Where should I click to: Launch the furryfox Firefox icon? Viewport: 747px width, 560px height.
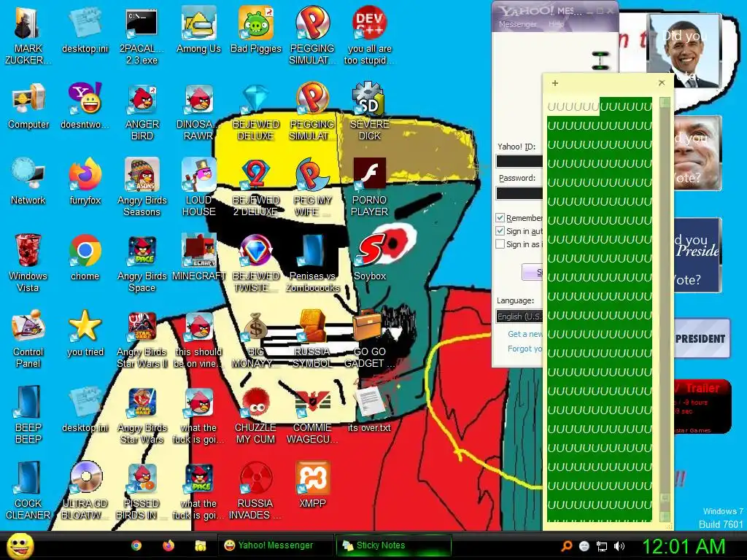pyautogui.click(x=85, y=182)
